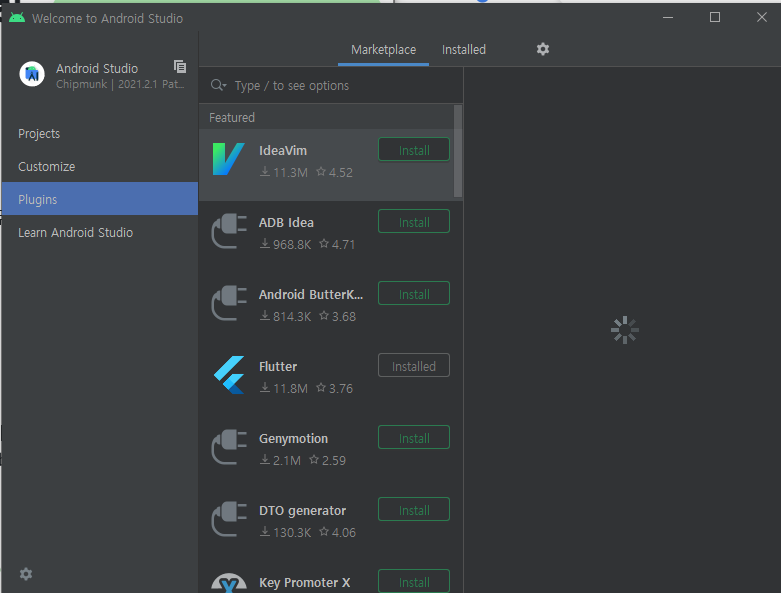Select the IdeaVim plugin name
The height and width of the screenshot is (593, 781).
coord(282,150)
